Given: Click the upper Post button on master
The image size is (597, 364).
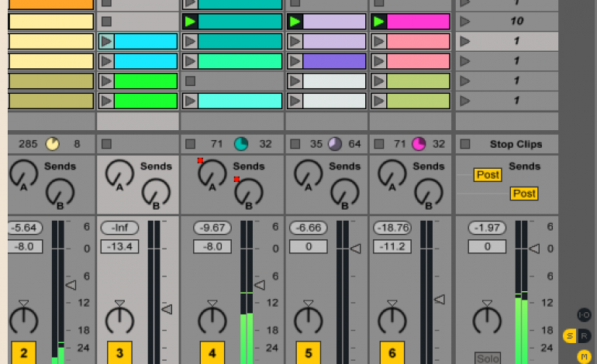Looking at the screenshot, I should [488, 175].
